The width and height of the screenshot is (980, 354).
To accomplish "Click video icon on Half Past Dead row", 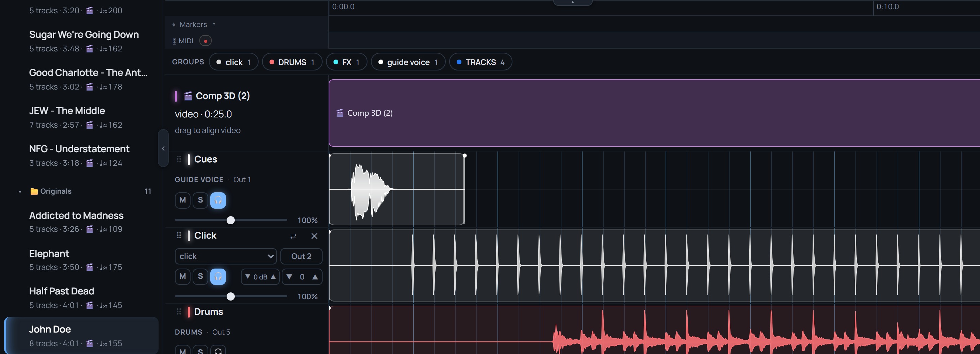I will [89, 305].
